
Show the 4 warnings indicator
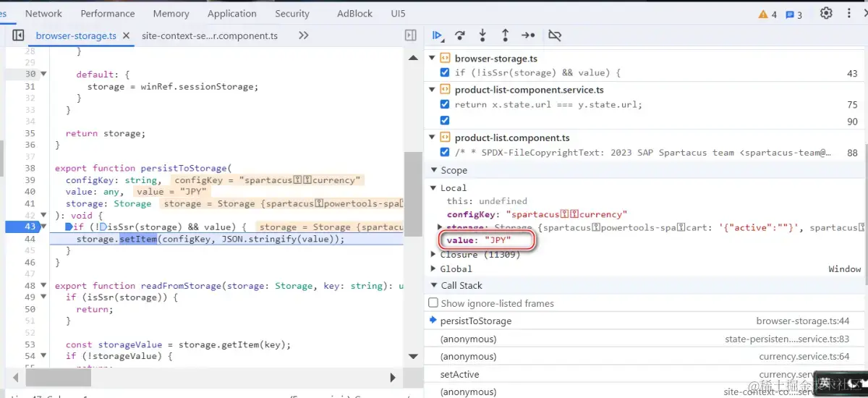tap(767, 14)
